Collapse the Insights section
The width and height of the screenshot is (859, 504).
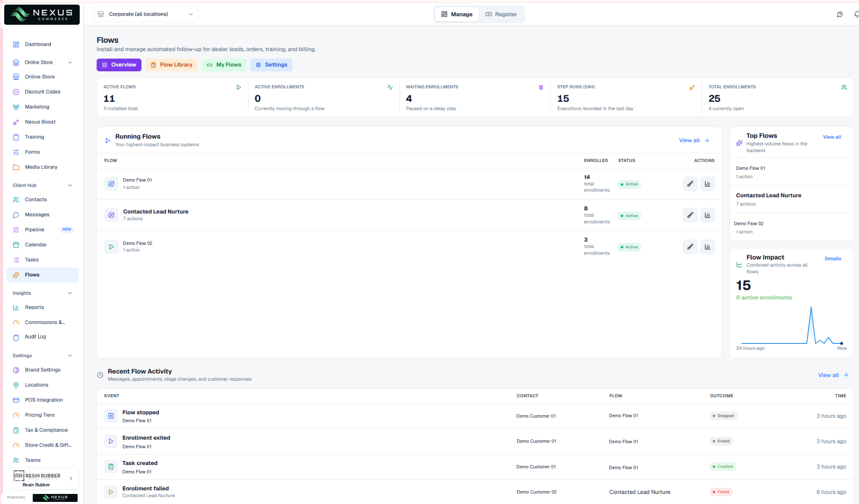pos(70,293)
